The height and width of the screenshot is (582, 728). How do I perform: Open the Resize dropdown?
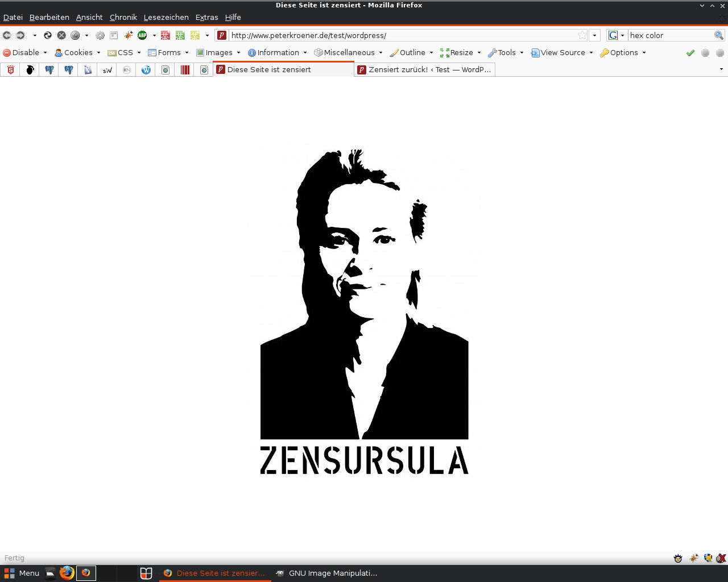point(461,53)
